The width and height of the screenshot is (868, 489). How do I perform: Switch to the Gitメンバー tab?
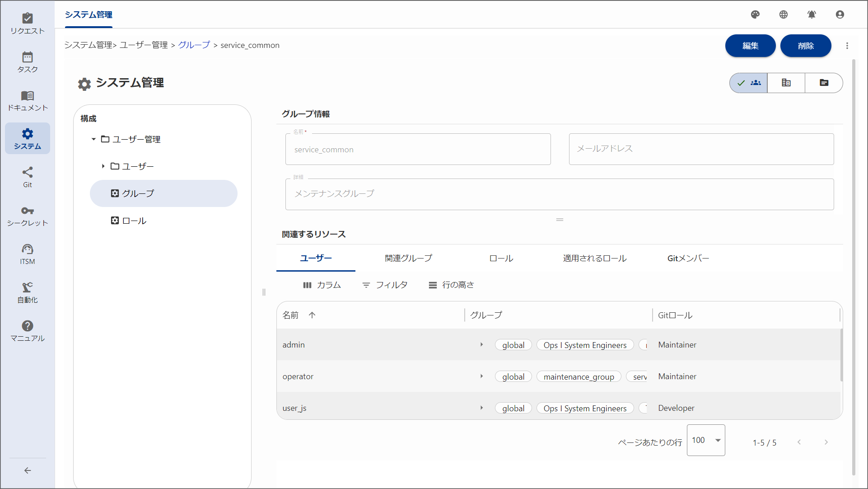[x=688, y=259]
